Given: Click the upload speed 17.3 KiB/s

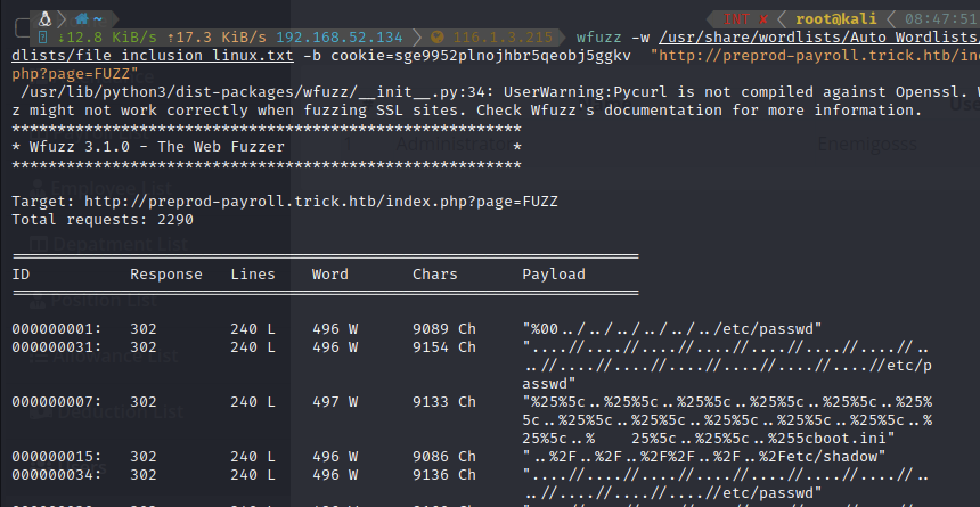Looking at the screenshot, I should pyautogui.click(x=217, y=38).
